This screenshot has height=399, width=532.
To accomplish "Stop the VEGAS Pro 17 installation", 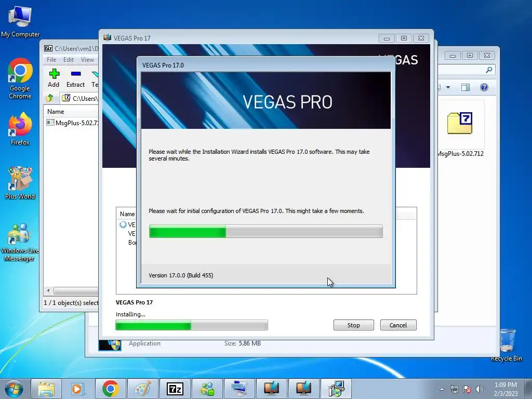I will pos(353,325).
